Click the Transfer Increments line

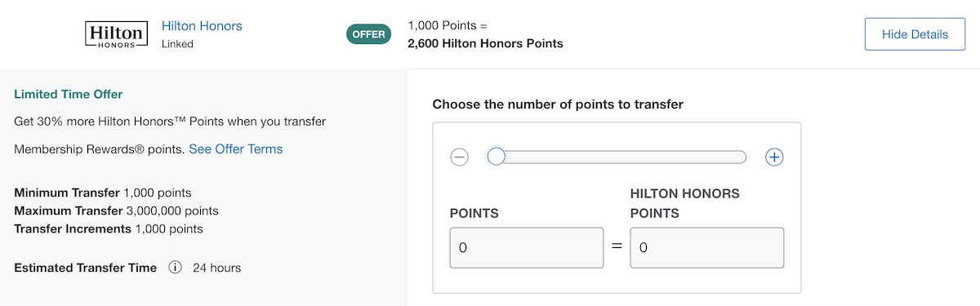(109, 229)
